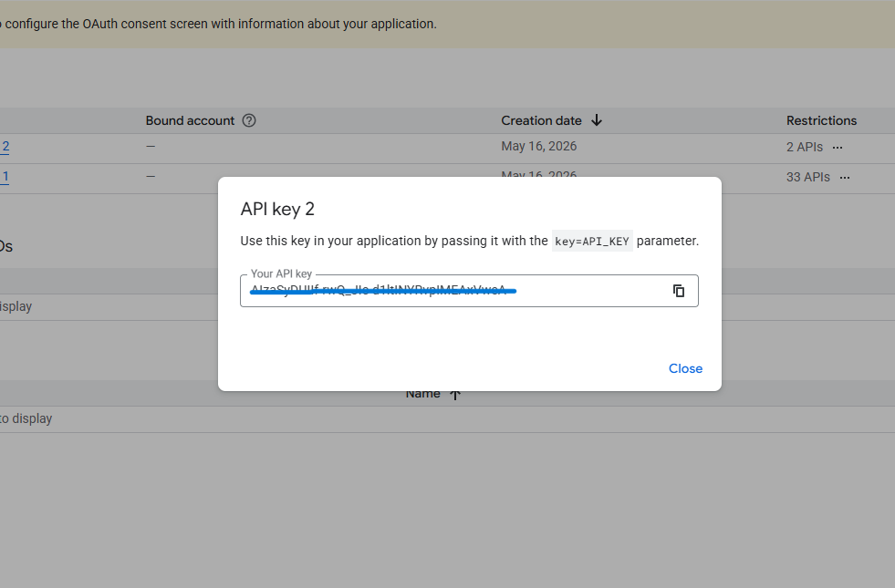This screenshot has height=588, width=895.
Task: Sort by Creation date arrow icon
Action: click(x=597, y=120)
